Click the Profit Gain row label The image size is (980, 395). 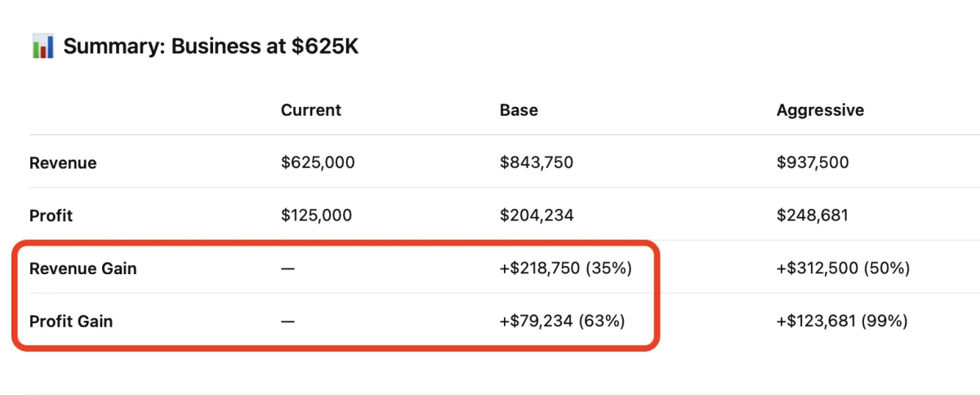tap(71, 322)
